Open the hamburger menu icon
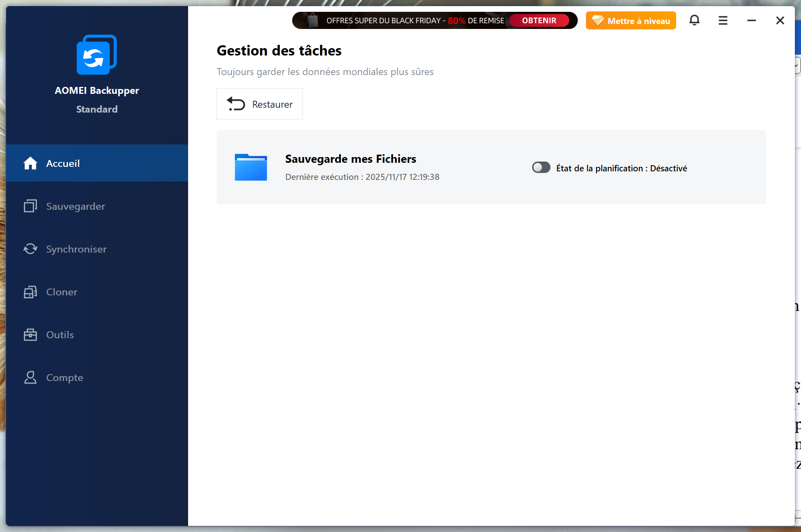Viewport: 801px width, 532px height. click(723, 20)
